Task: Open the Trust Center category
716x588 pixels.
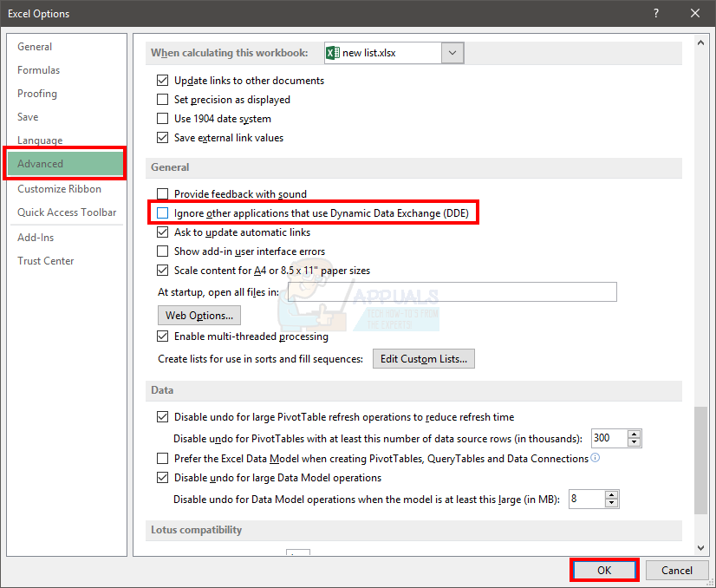Action: click(46, 260)
